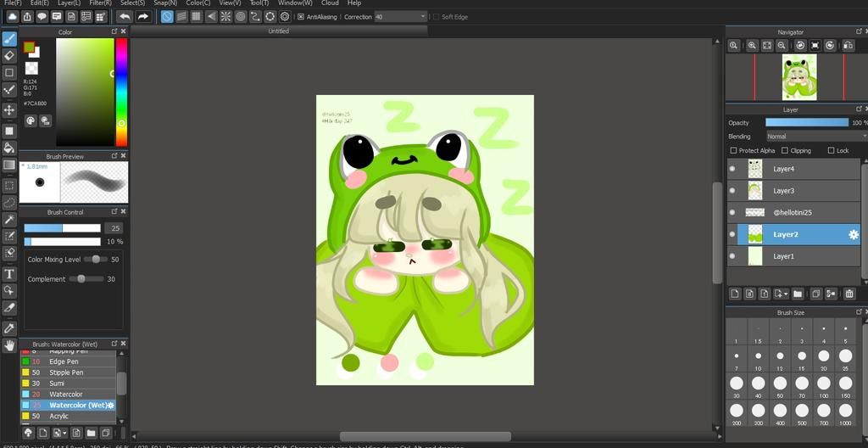Open the Window menu

point(294,3)
